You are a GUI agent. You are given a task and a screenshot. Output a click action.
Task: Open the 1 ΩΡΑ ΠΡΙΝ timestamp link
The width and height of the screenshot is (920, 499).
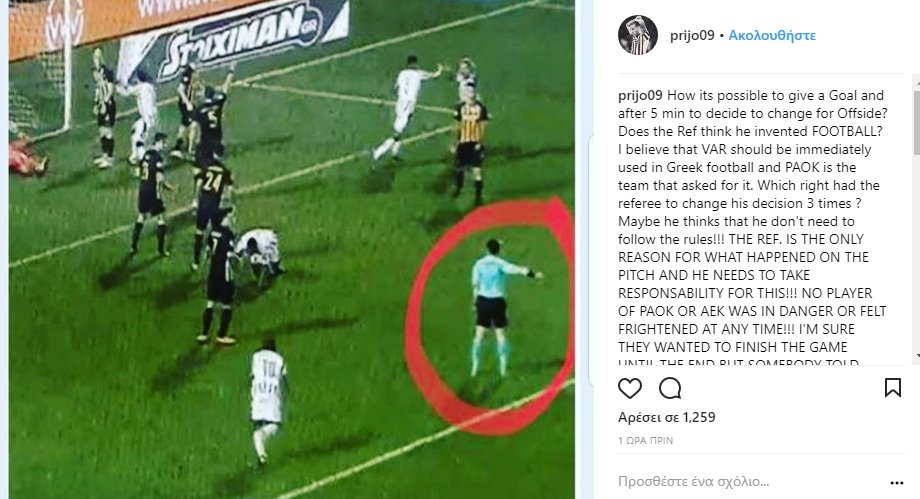click(645, 440)
